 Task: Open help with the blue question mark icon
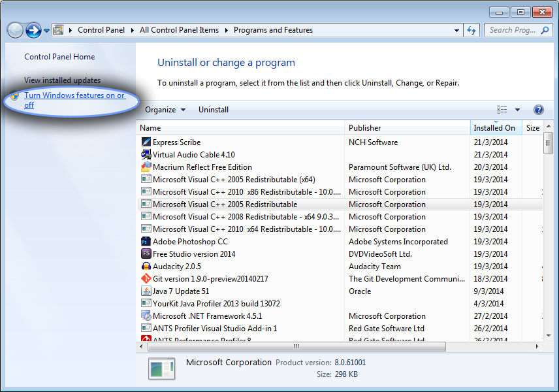point(538,110)
